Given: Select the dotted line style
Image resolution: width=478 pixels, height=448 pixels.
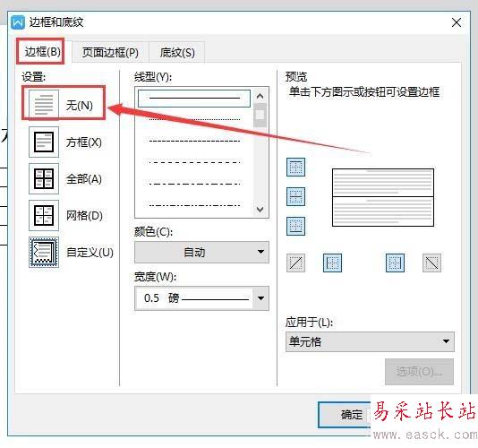Looking at the screenshot, I should pyautogui.click(x=194, y=120).
